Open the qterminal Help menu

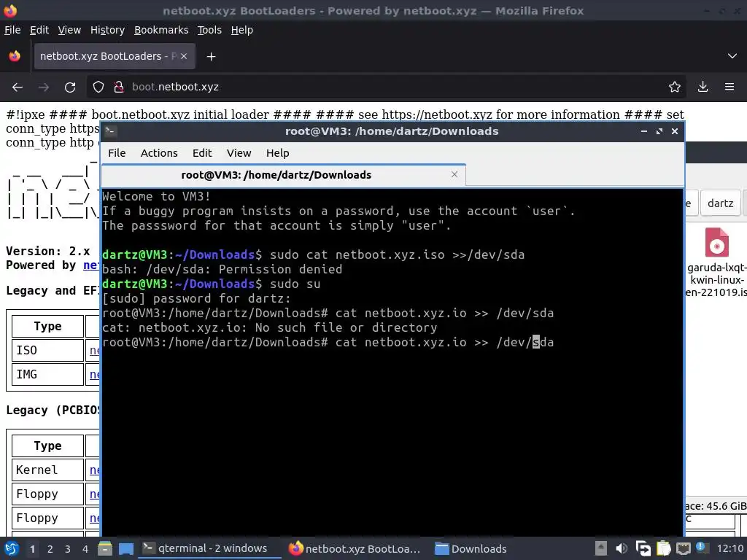coord(277,153)
